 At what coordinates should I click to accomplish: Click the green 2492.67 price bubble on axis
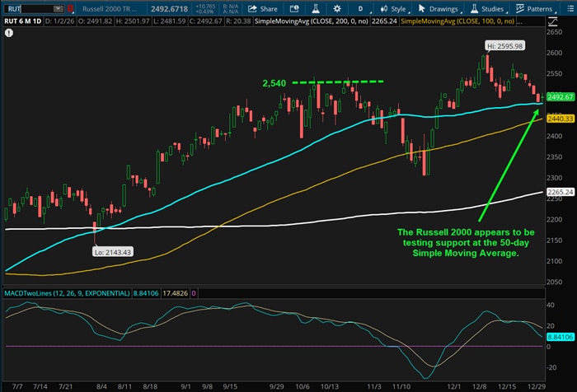[560, 97]
